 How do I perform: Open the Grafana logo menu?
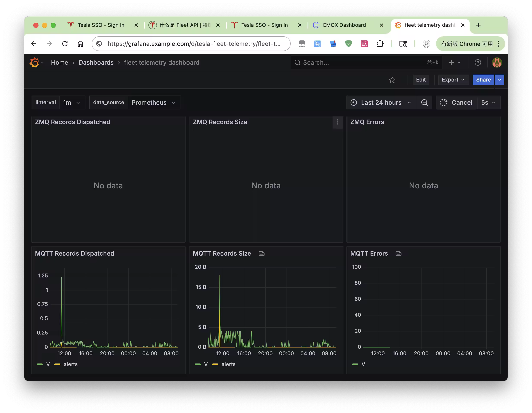click(x=37, y=62)
